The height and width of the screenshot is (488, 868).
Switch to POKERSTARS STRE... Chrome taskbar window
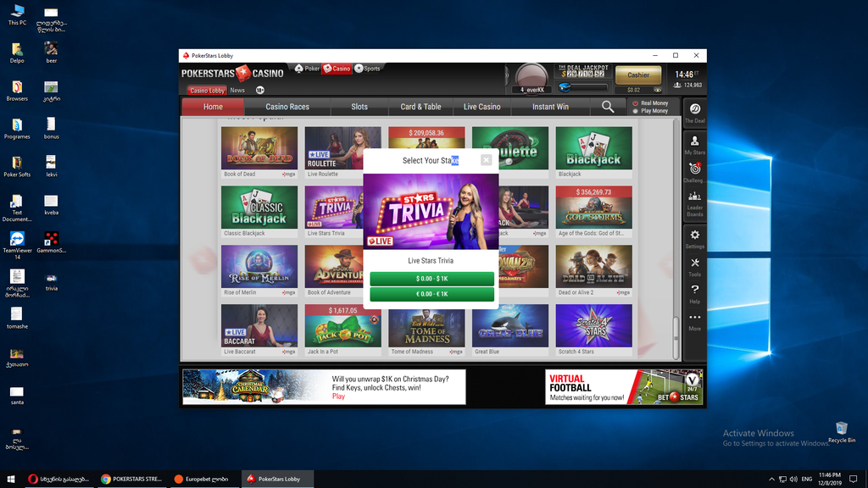click(132, 480)
